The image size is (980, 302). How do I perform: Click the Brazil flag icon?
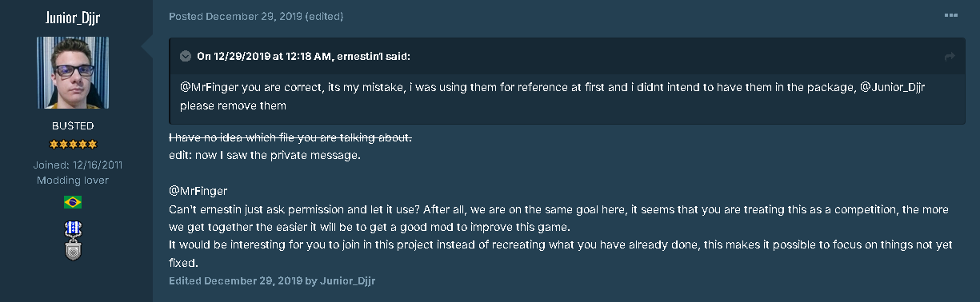click(73, 203)
